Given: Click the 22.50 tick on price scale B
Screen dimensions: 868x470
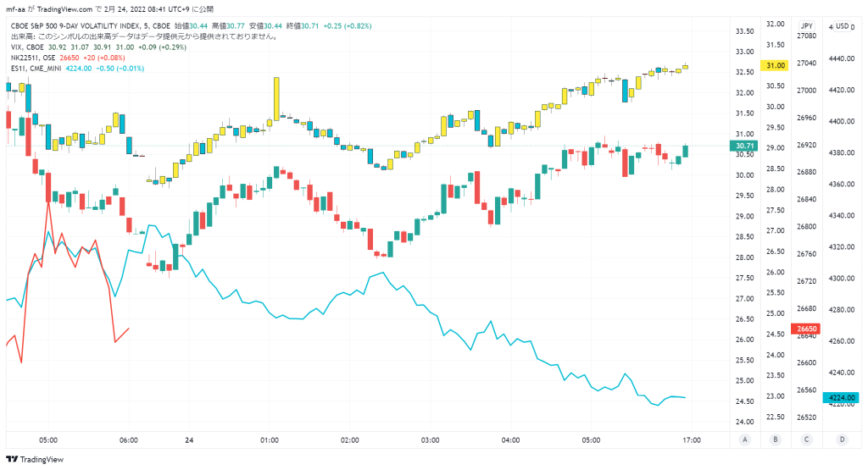Looking at the screenshot, I should (x=775, y=417).
